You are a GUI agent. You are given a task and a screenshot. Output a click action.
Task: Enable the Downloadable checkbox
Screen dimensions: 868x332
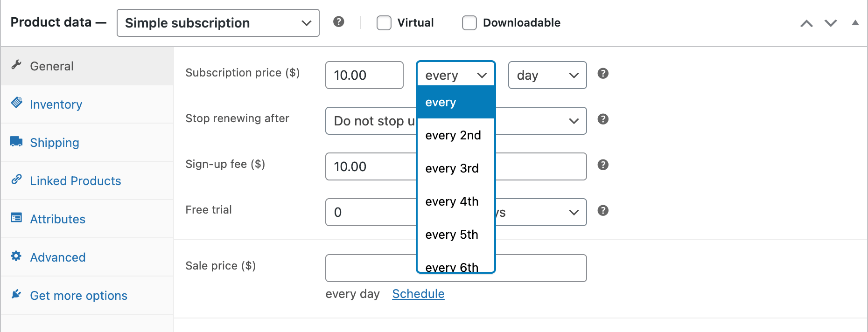click(x=469, y=23)
